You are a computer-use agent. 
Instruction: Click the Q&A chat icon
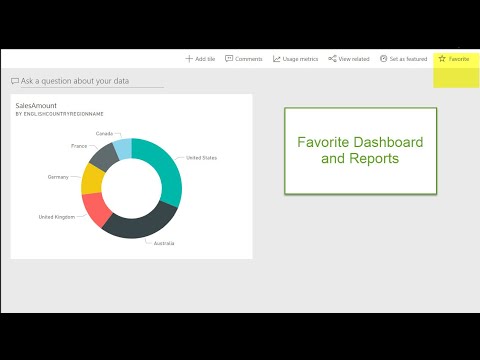[15, 81]
